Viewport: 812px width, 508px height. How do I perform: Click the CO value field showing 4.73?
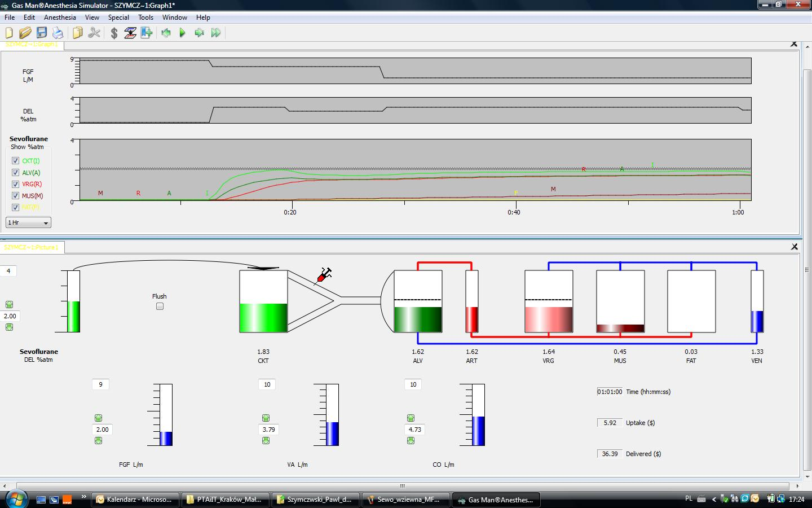point(414,430)
